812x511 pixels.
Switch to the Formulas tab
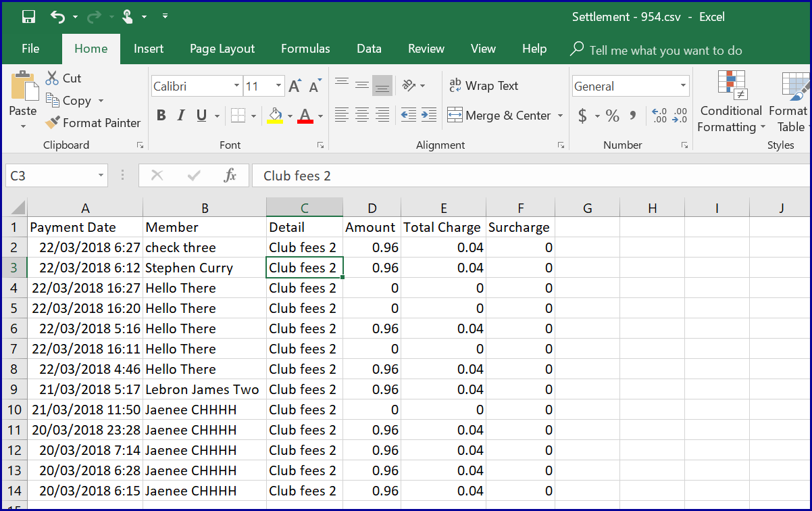click(x=305, y=49)
